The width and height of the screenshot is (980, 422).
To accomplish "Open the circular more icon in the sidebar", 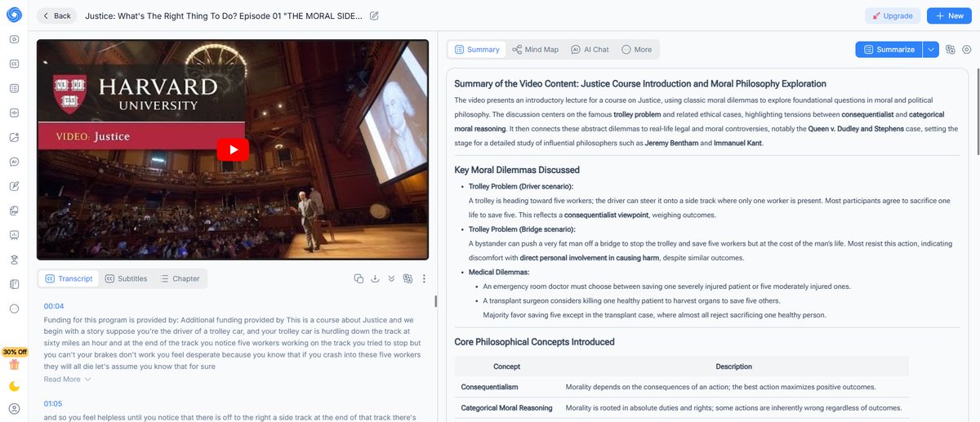I will pos(14,309).
